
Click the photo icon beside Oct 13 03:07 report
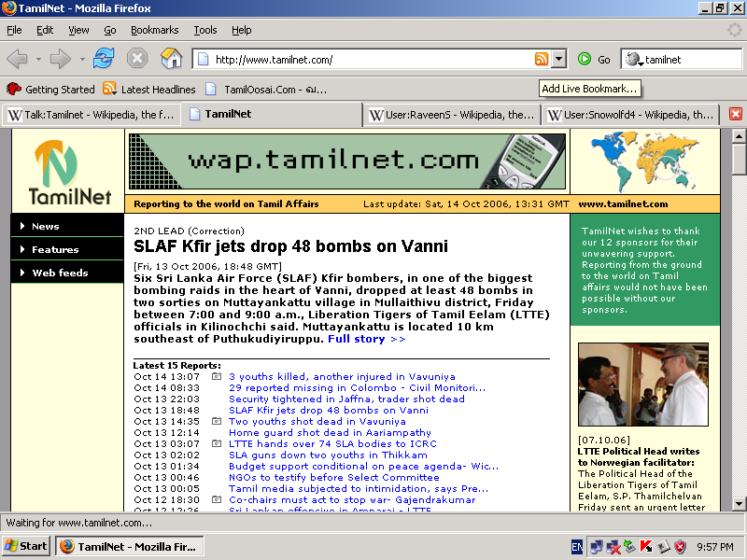coord(217,444)
